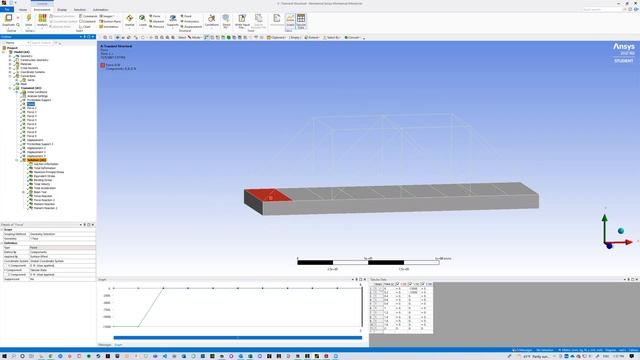Select Force 2 in the outline tree
Screen dimensions: 640x360
click(x=31, y=108)
